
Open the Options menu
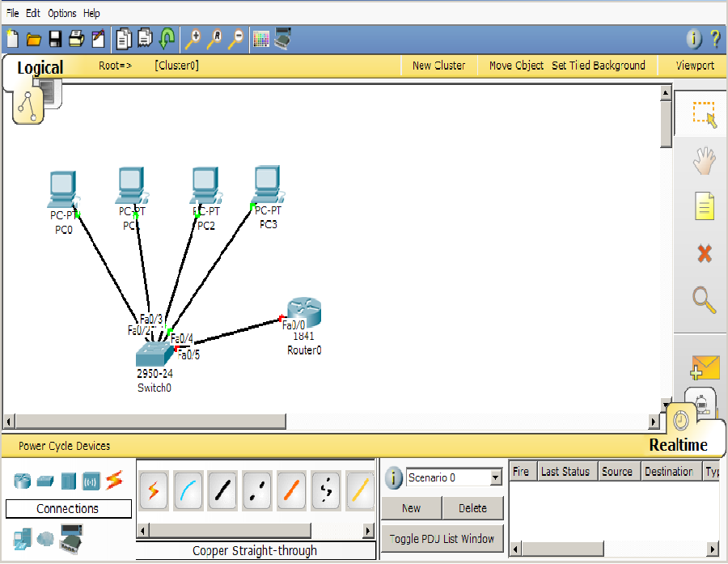62,13
